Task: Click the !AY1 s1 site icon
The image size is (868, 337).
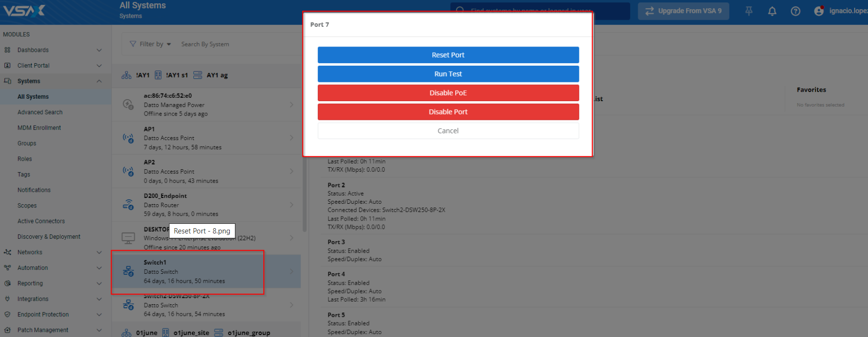Action: (158, 75)
